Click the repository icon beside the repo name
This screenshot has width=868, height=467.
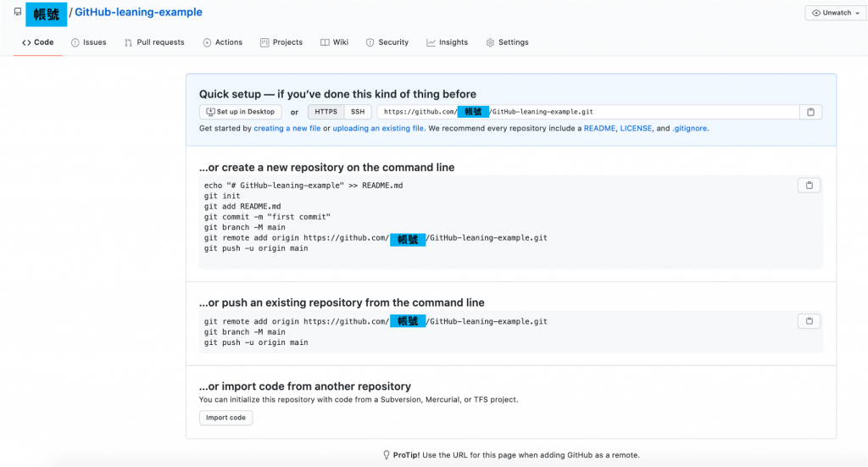point(18,12)
